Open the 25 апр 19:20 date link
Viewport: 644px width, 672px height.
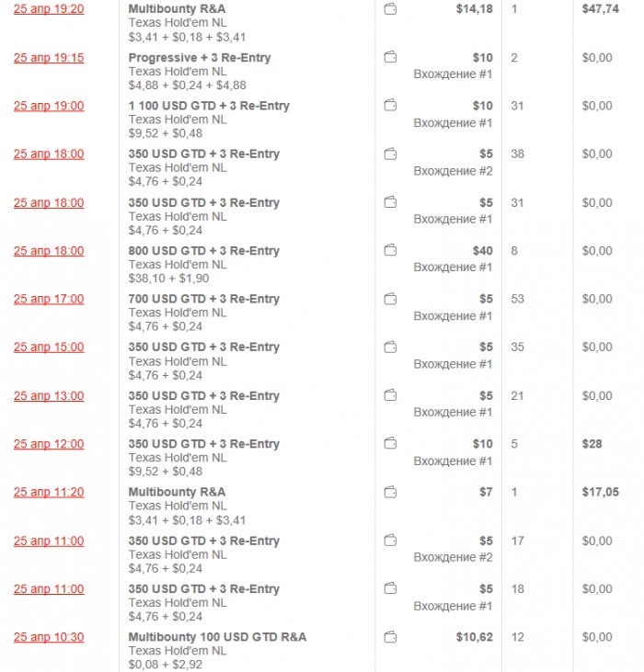tap(49, 9)
